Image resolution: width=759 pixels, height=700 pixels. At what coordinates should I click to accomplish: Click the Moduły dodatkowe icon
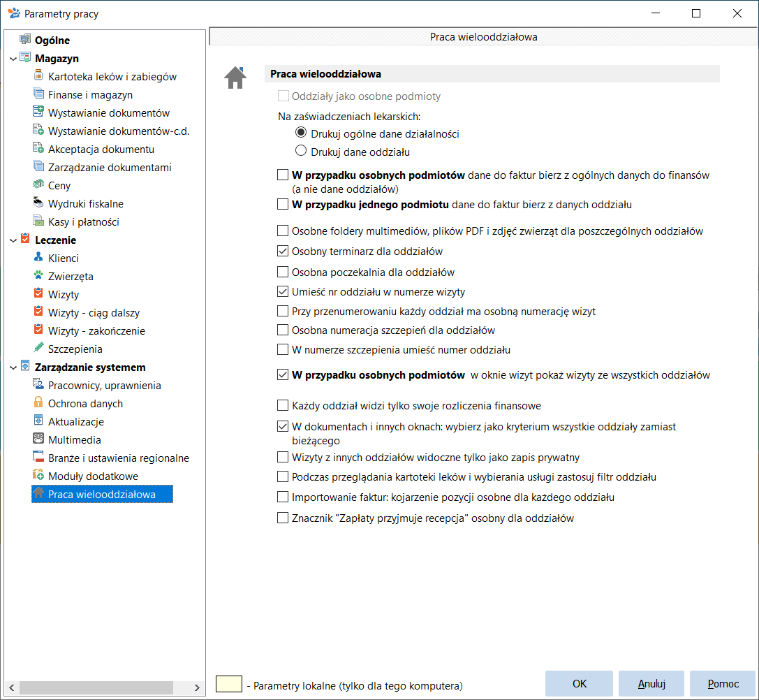[38, 475]
